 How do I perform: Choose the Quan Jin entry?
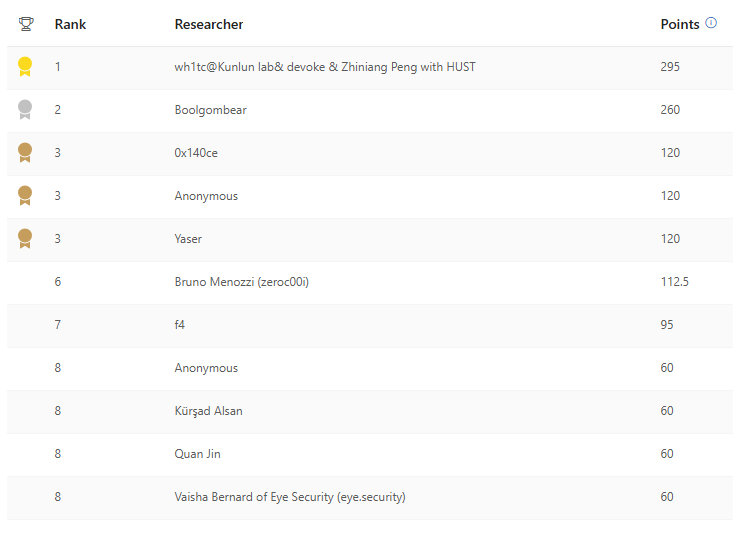(x=197, y=454)
